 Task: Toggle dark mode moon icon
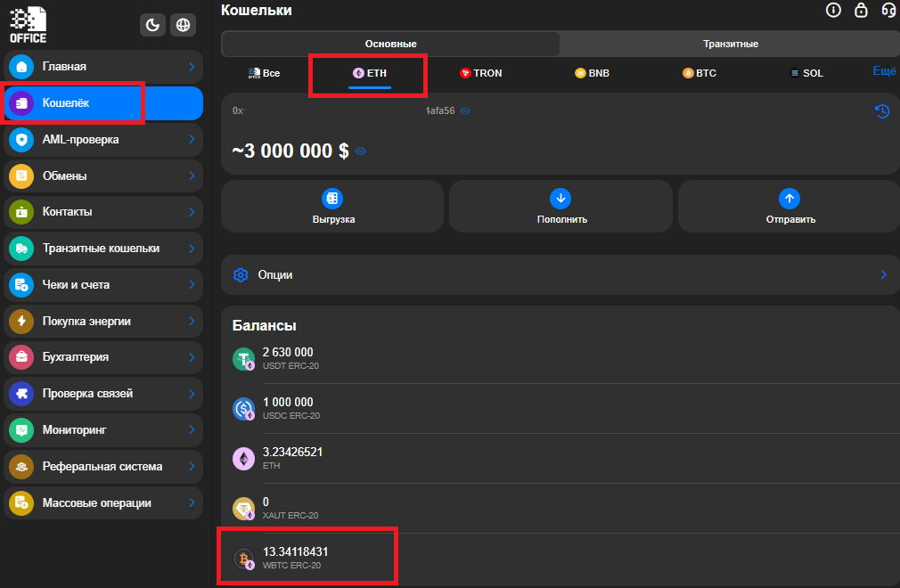pos(152,25)
